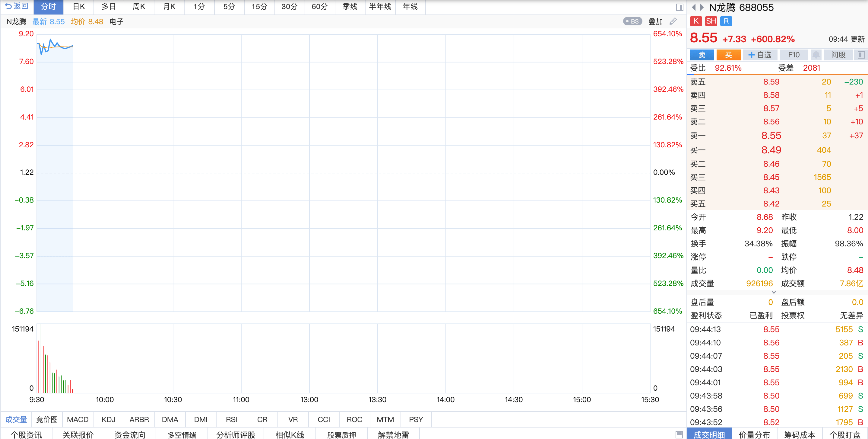Select the 15分 chart period
The width and height of the screenshot is (868, 439).
[259, 7]
